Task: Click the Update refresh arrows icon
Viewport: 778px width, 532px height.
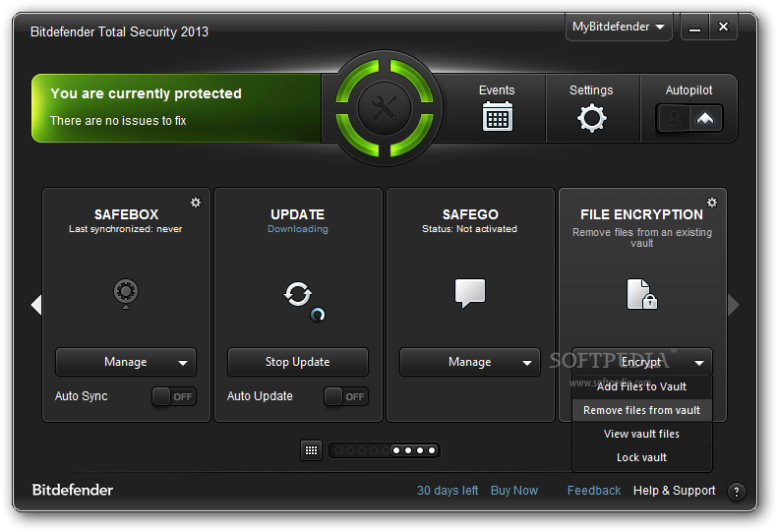Action: pos(298,294)
